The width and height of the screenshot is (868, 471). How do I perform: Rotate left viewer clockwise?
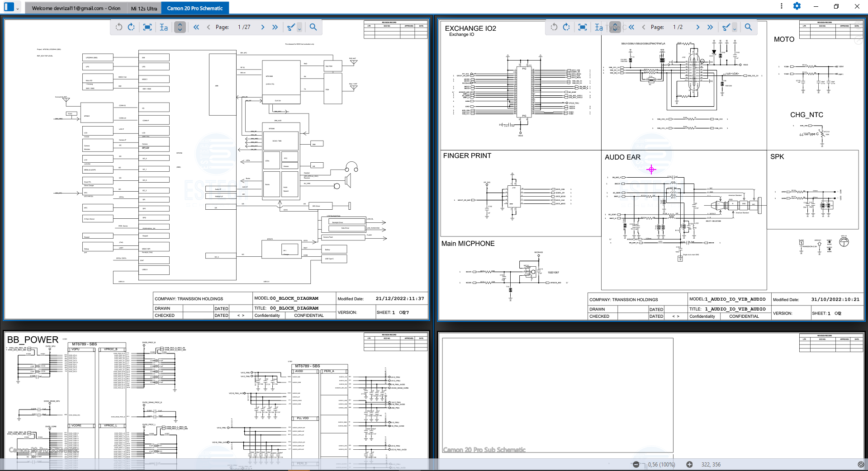click(131, 27)
